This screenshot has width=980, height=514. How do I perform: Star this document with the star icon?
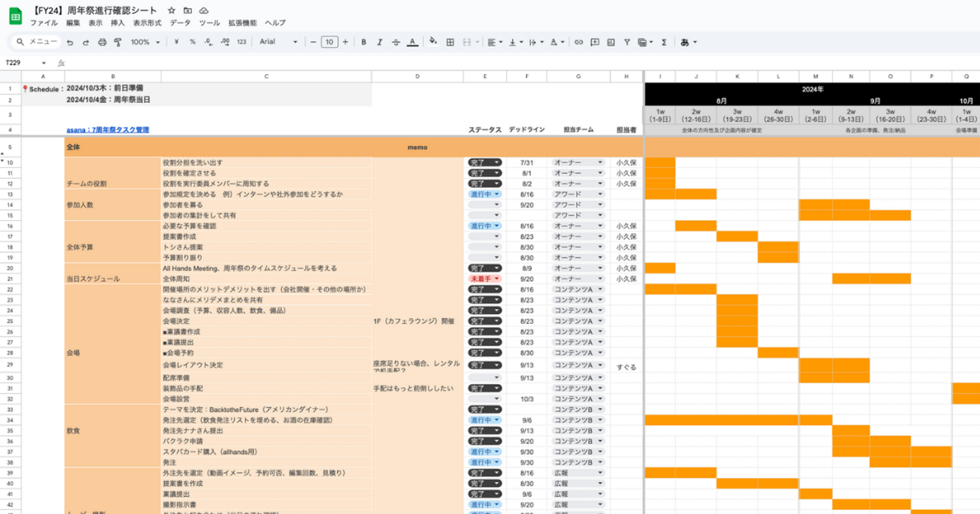171,11
